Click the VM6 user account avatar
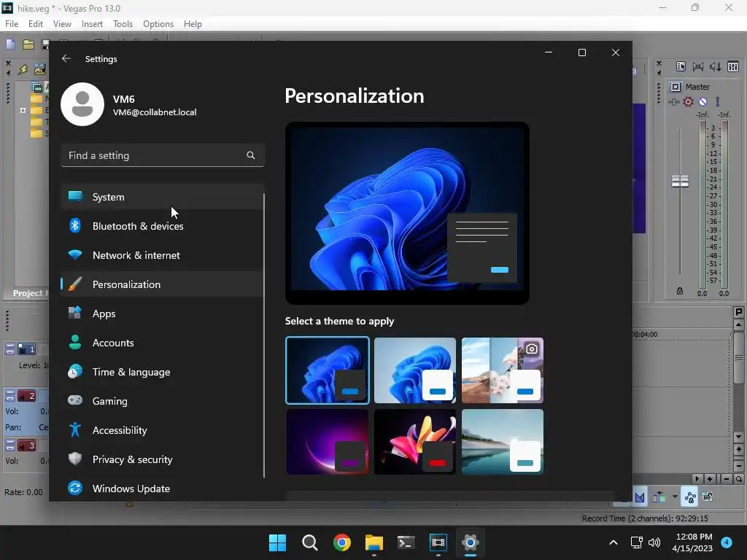747x560 pixels. click(82, 104)
